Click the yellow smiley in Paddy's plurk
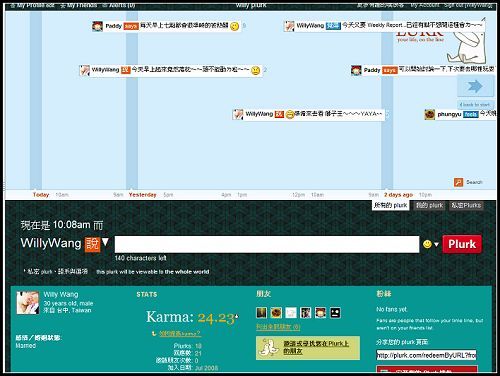Viewport: 500px width, 376px height. pyautogui.click(x=235, y=26)
